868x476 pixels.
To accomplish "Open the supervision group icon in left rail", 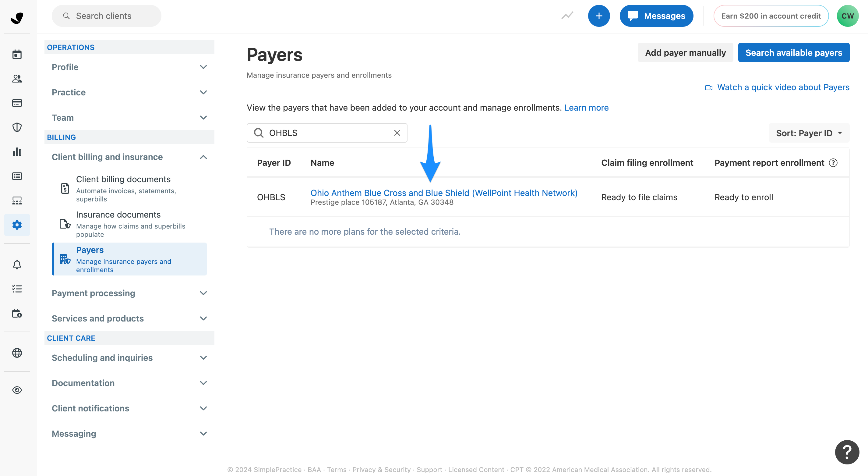I will pyautogui.click(x=17, y=201).
